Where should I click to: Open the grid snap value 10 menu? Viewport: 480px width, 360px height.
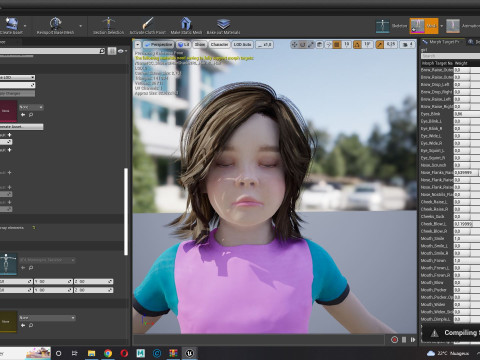(x=346, y=44)
